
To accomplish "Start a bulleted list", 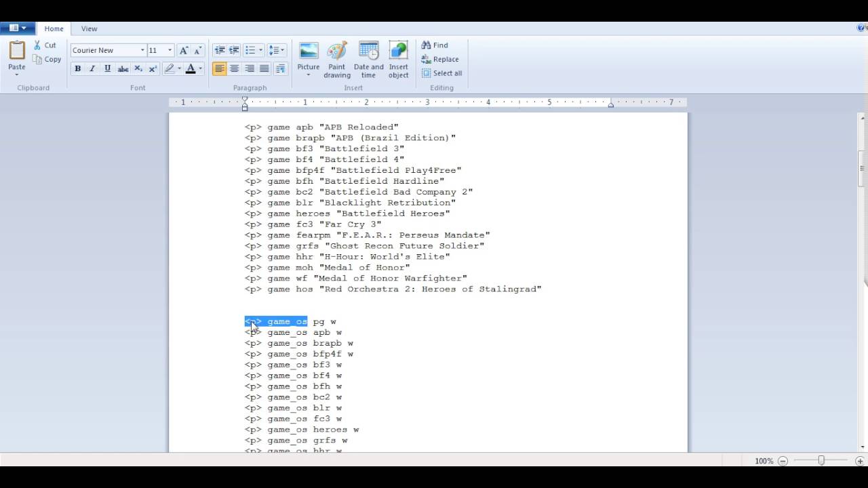I will pyautogui.click(x=250, y=50).
